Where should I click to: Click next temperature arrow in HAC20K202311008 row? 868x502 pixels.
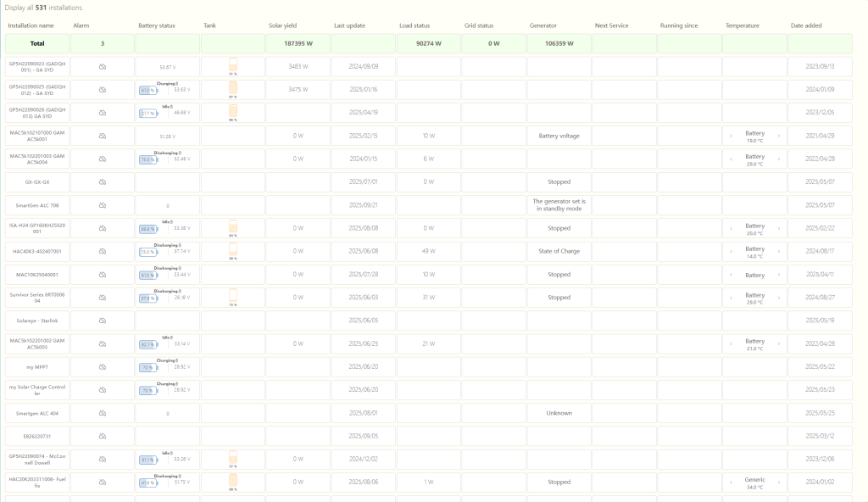pyautogui.click(x=779, y=482)
